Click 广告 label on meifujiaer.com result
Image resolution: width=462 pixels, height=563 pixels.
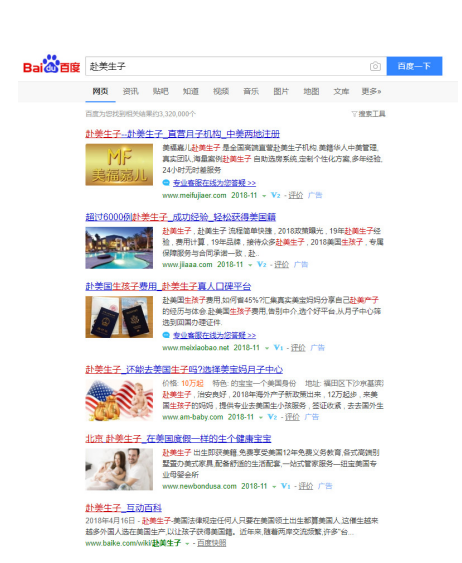coord(315,195)
